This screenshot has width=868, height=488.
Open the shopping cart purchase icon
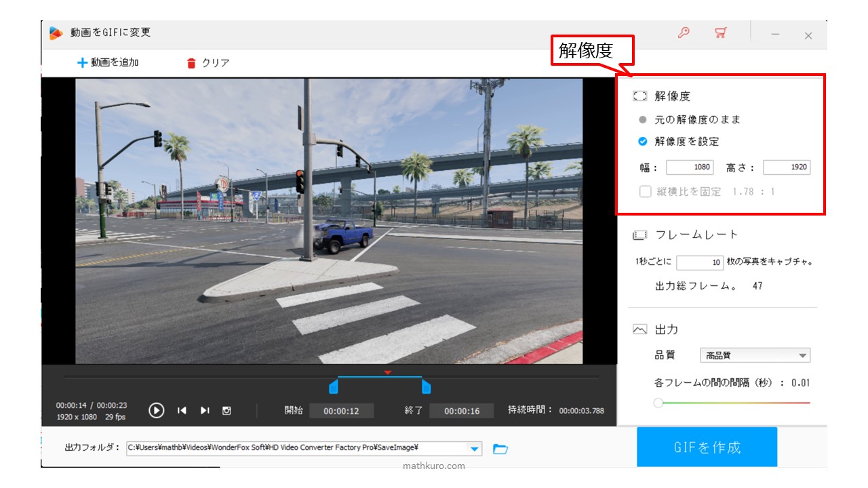click(720, 33)
